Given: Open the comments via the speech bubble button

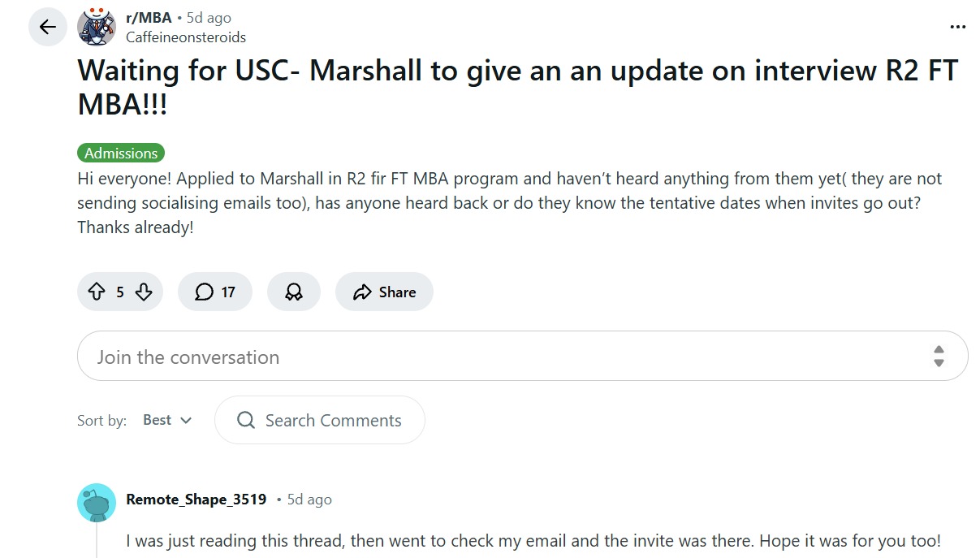Looking at the screenshot, I should click(x=215, y=292).
